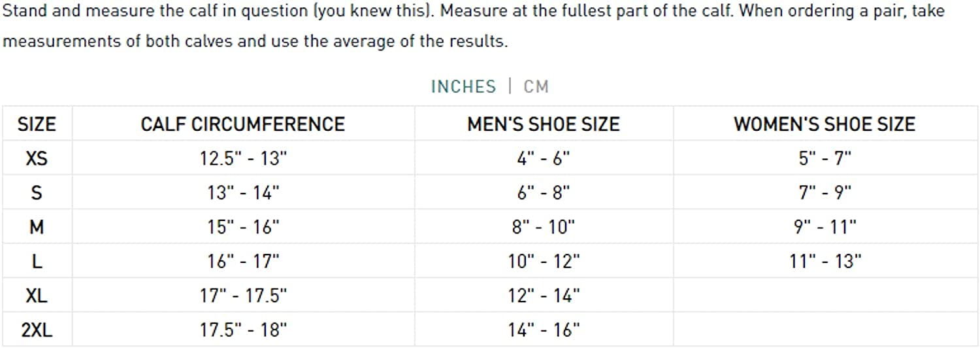Click men's shoe size 8" - 10"
Screen dimensions: 980x348
(544, 227)
